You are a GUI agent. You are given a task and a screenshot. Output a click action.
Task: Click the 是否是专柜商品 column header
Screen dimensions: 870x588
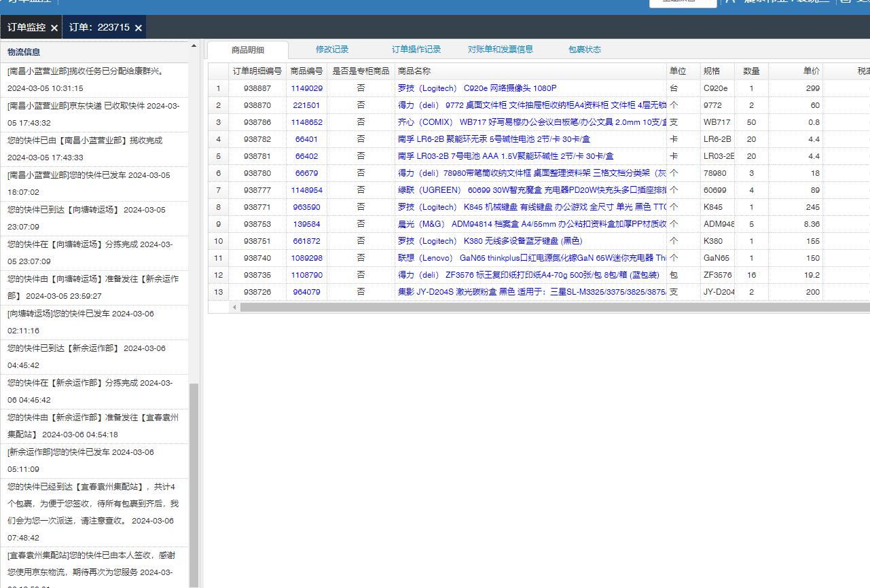point(361,71)
